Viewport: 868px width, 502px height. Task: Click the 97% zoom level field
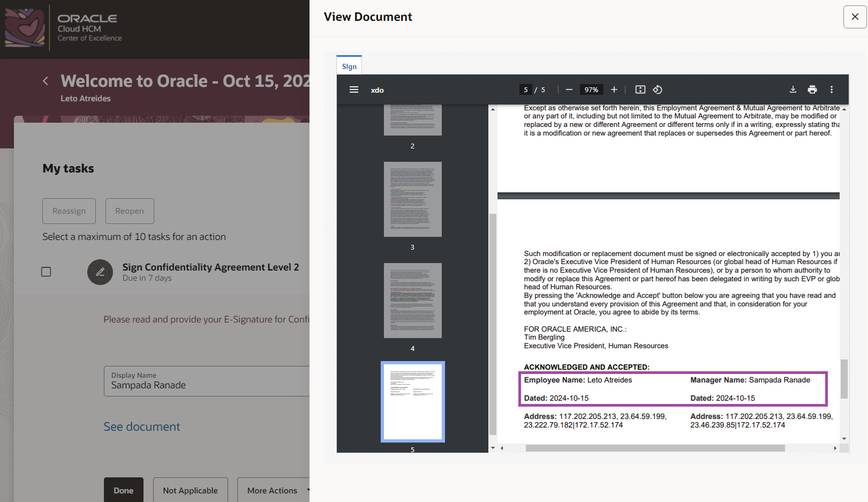tap(592, 89)
